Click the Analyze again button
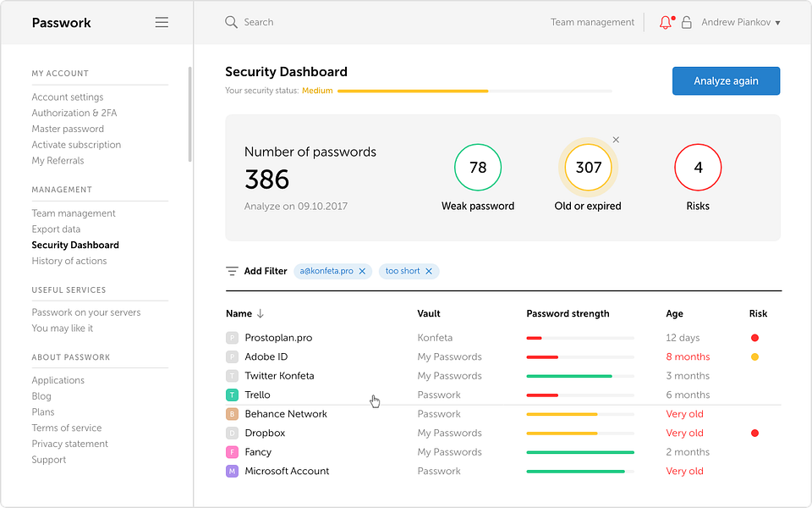The width and height of the screenshot is (812, 508). pos(726,81)
